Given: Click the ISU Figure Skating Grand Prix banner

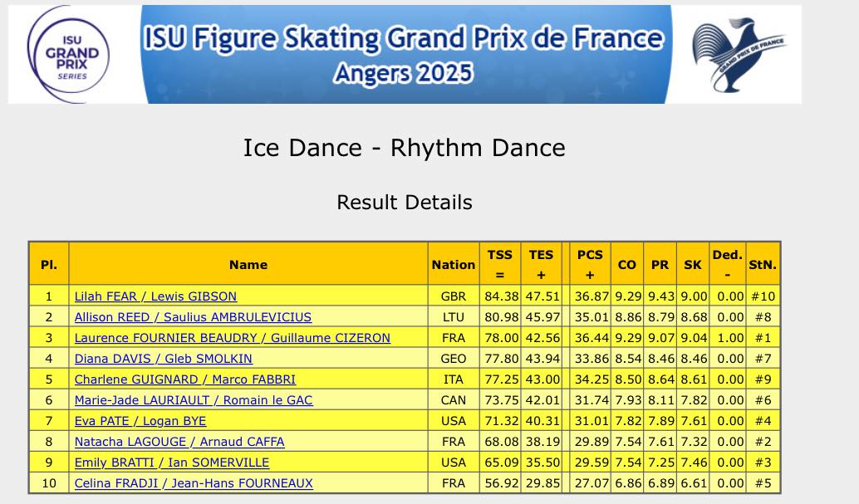Looking at the screenshot, I should (404, 54).
